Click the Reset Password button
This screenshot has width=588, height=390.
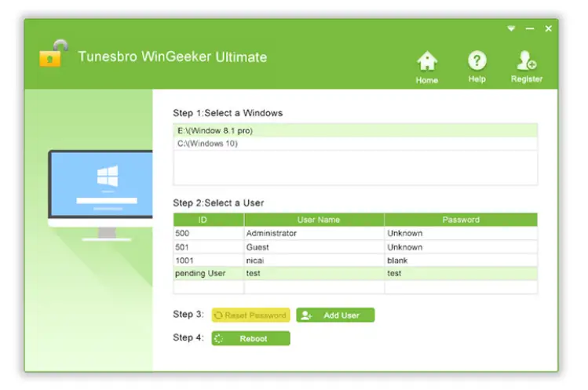pos(250,315)
